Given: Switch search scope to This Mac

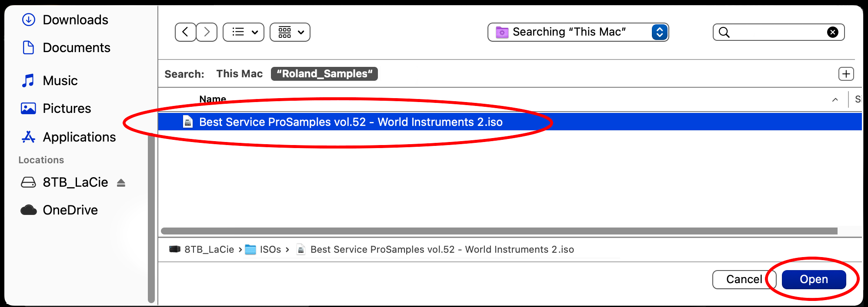Looking at the screenshot, I should point(240,74).
